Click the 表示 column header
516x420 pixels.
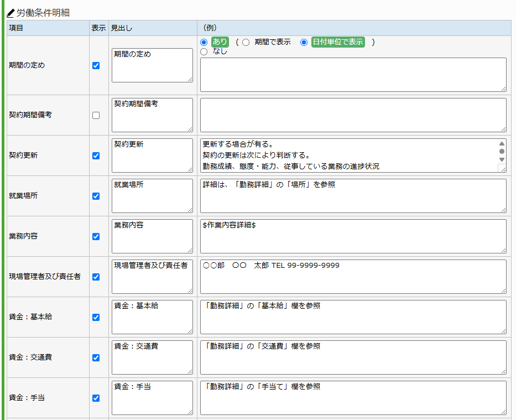(x=99, y=28)
